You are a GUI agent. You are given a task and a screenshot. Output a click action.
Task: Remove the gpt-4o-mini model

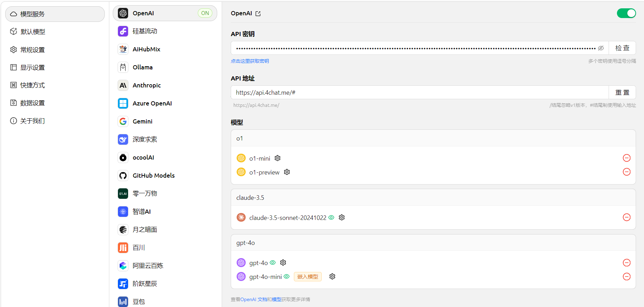coord(627,276)
